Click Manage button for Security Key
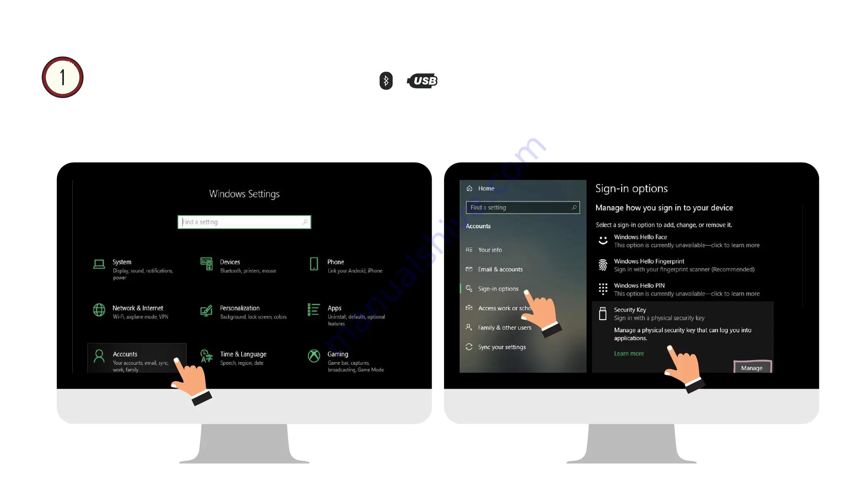868x488 pixels. tap(752, 367)
